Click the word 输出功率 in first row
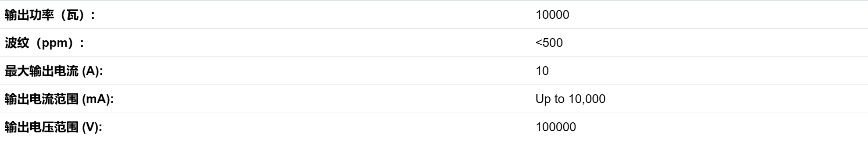The height and width of the screenshot is (160, 868). click(x=29, y=15)
